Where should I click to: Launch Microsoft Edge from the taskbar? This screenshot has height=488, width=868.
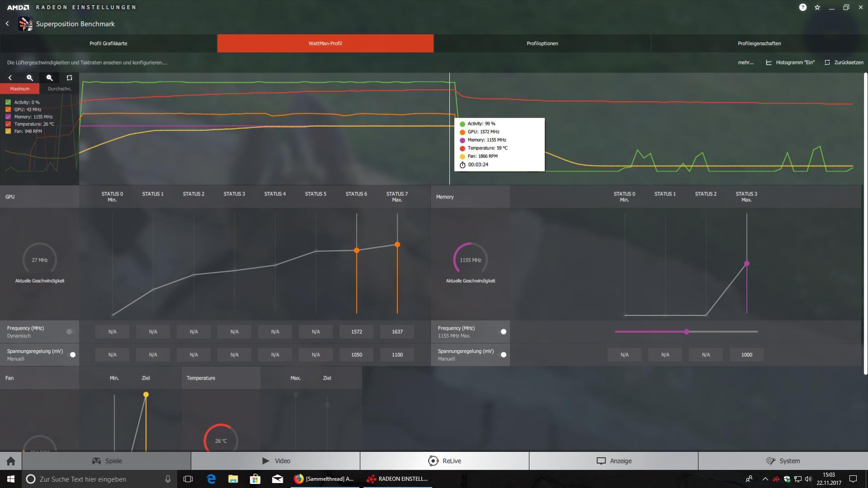(211, 479)
